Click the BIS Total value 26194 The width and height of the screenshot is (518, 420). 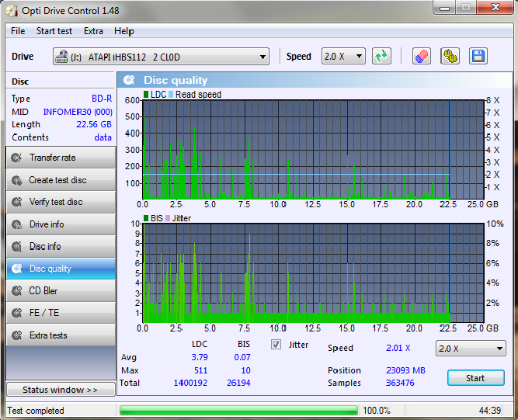pyautogui.click(x=238, y=383)
